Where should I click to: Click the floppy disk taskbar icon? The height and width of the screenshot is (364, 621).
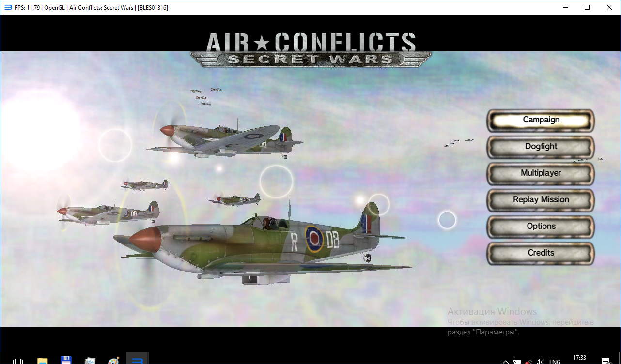point(66,361)
